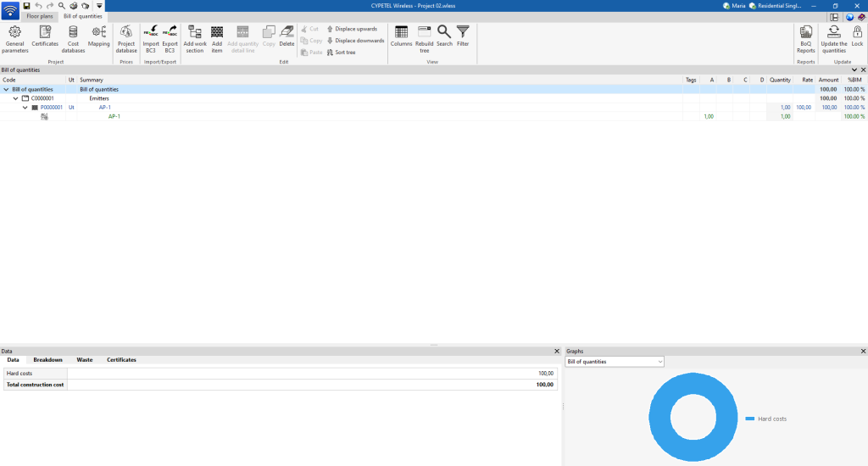Collapse the Bill of quantities root node
The height and width of the screenshot is (466, 868).
(x=6, y=89)
